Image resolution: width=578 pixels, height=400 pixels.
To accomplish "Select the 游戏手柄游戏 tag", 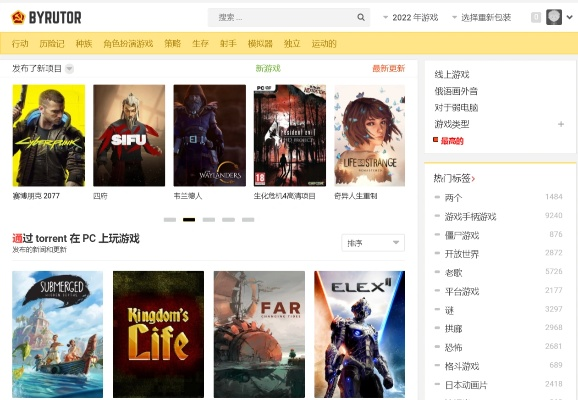I will point(470,216).
